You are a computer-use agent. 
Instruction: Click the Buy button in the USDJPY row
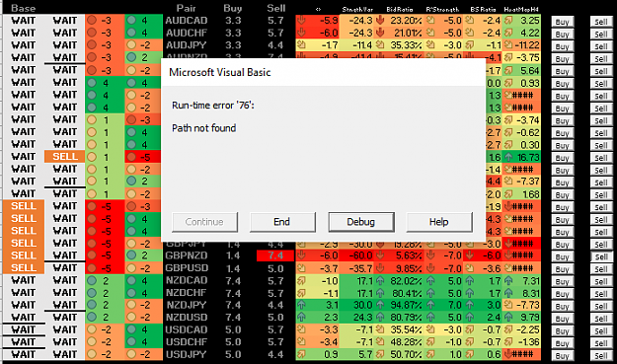562,356
